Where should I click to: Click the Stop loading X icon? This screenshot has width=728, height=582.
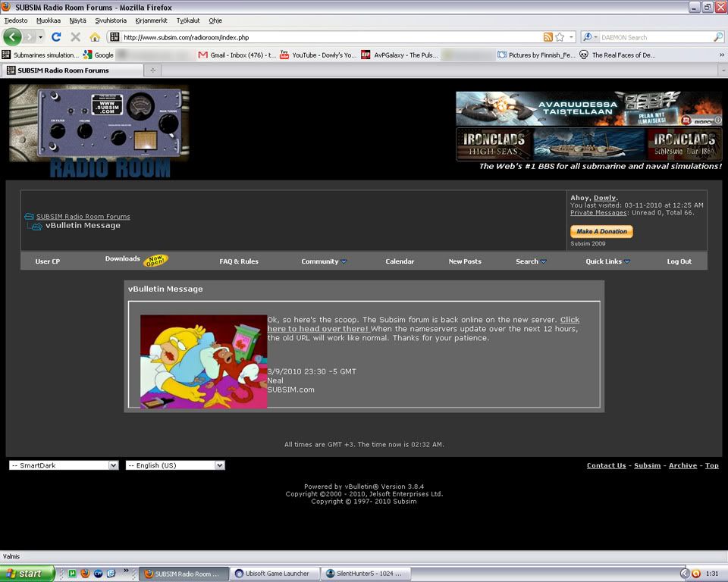point(76,37)
